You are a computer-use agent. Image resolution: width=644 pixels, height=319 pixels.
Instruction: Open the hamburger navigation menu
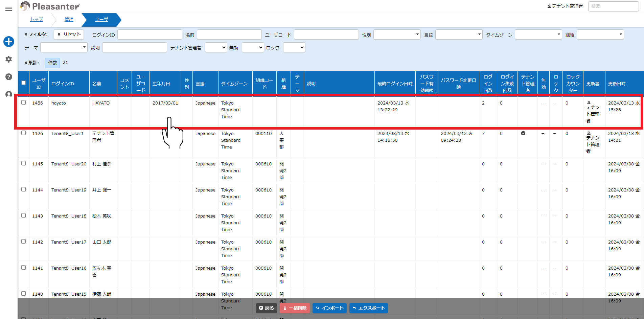point(9,9)
